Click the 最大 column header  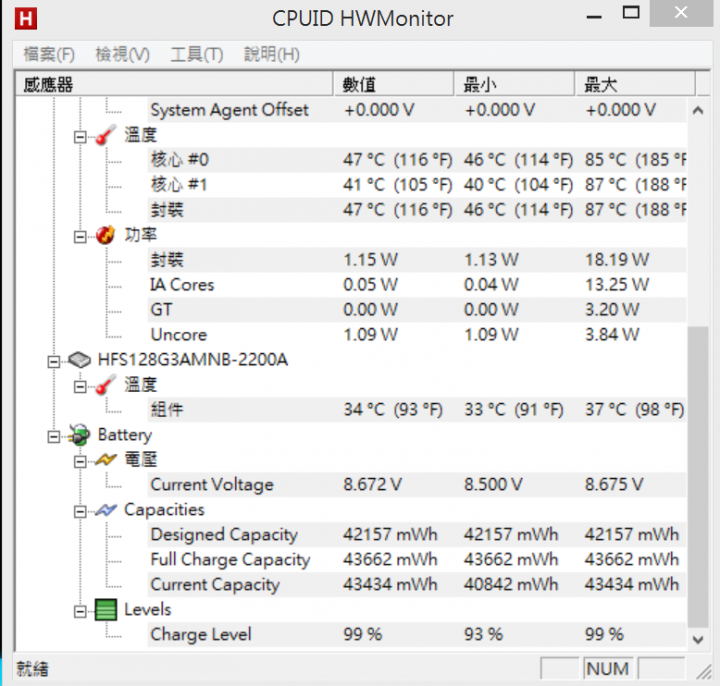pos(636,84)
